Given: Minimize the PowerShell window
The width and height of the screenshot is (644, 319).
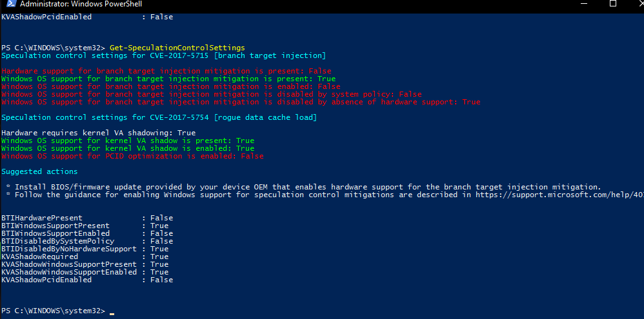Looking at the screenshot, I should 584,4.
